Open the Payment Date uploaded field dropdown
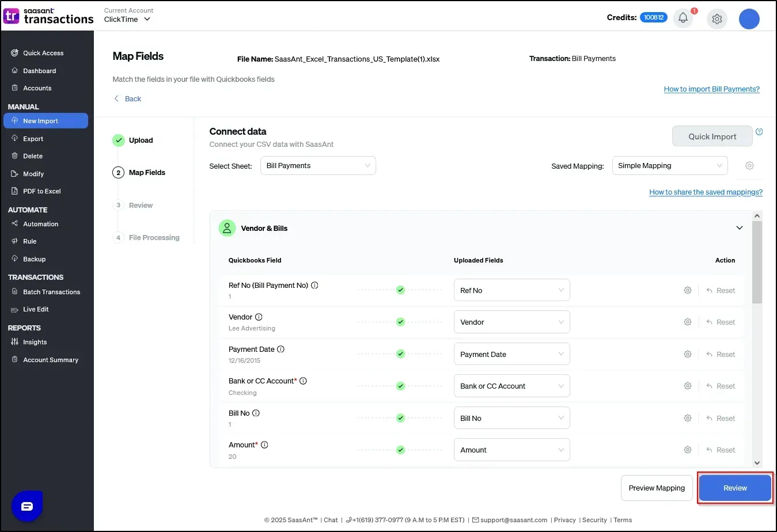 512,354
